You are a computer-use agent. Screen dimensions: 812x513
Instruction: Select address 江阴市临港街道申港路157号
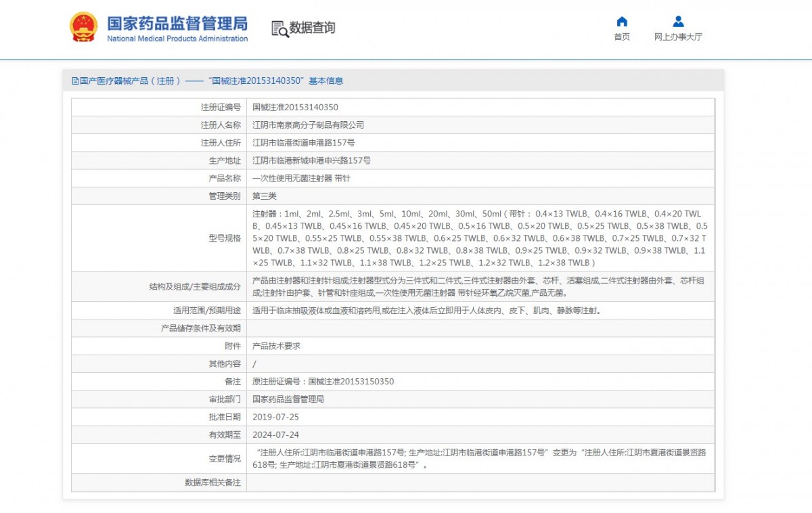[303, 143]
